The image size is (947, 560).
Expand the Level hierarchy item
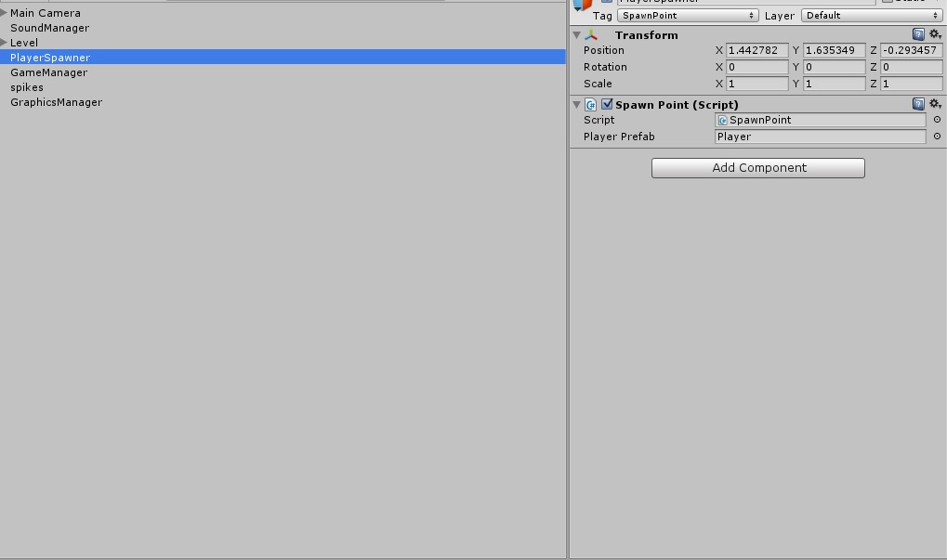tap(4, 42)
